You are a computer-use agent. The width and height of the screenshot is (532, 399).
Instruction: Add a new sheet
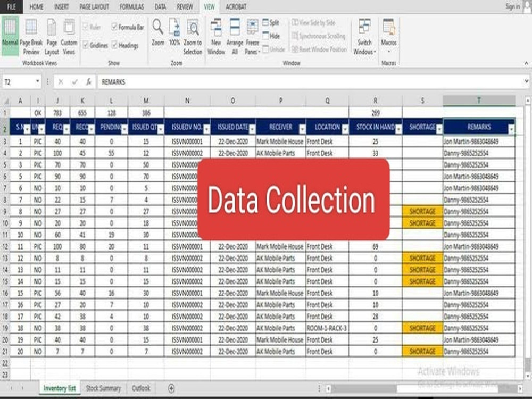pos(171,388)
